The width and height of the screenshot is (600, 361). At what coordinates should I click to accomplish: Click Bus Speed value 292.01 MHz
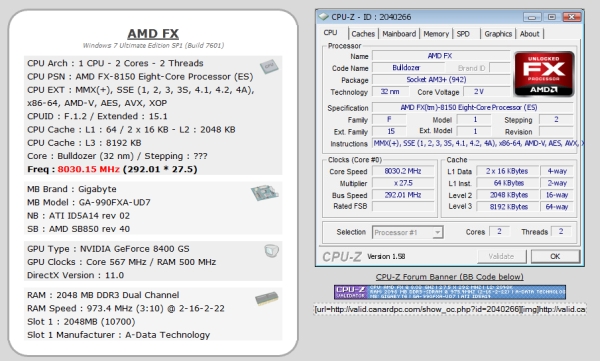[403, 195]
